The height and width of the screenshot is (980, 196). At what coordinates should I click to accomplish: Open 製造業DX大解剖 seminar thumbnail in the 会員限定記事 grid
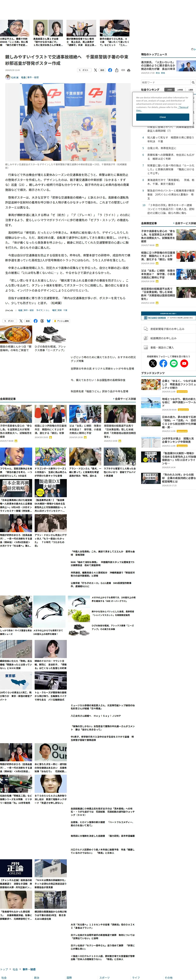[51, 488]
